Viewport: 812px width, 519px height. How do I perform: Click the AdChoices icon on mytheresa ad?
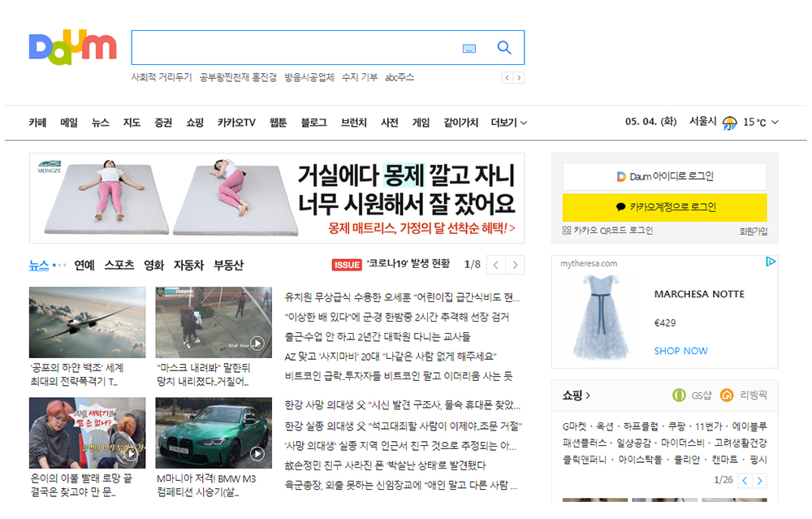[771, 262]
